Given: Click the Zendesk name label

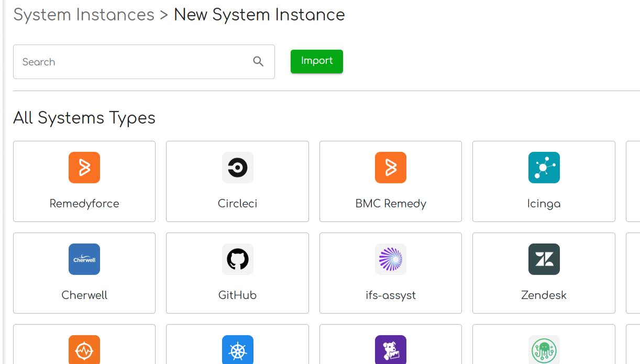Looking at the screenshot, I should tap(544, 295).
